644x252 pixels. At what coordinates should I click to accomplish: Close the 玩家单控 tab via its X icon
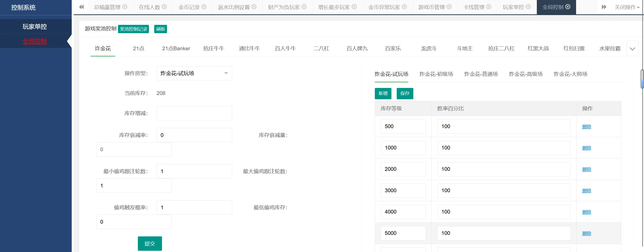[x=528, y=7]
